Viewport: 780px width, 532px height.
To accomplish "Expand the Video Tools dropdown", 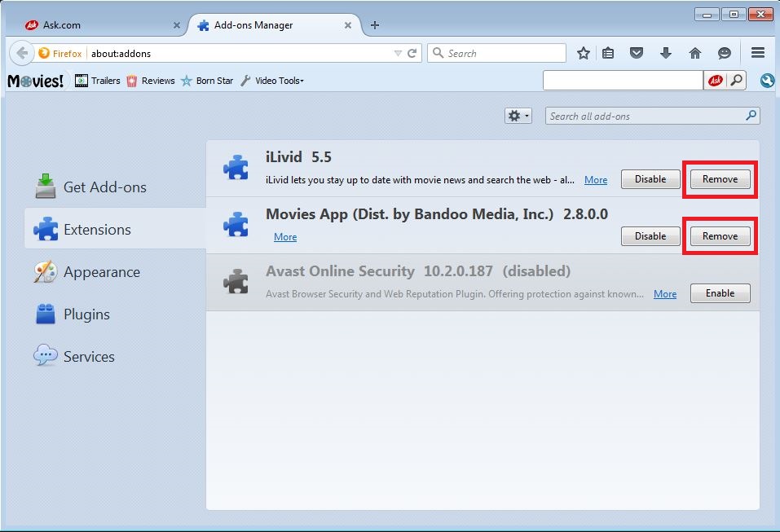I will (x=272, y=81).
